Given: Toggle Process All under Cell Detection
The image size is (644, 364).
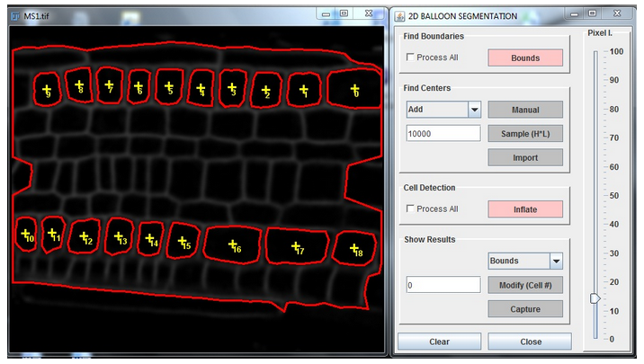Looking at the screenshot, I should [x=411, y=209].
